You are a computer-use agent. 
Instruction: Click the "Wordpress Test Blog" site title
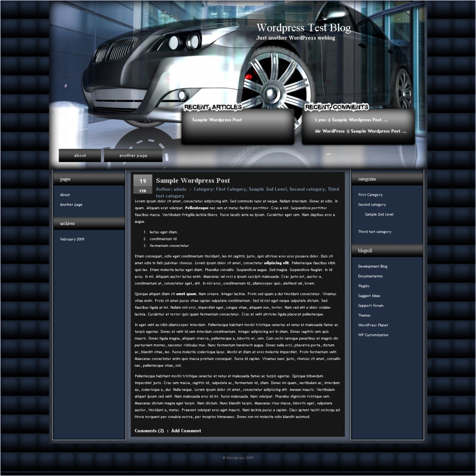pos(304,27)
